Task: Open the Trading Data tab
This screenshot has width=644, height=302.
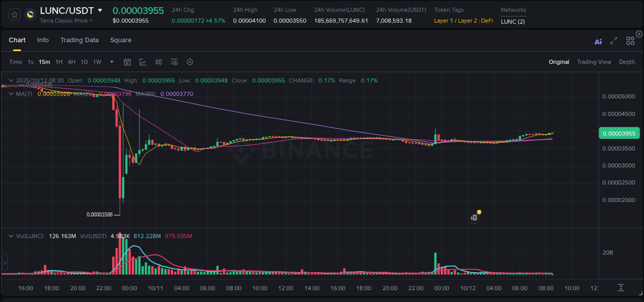Action: pyautogui.click(x=79, y=40)
